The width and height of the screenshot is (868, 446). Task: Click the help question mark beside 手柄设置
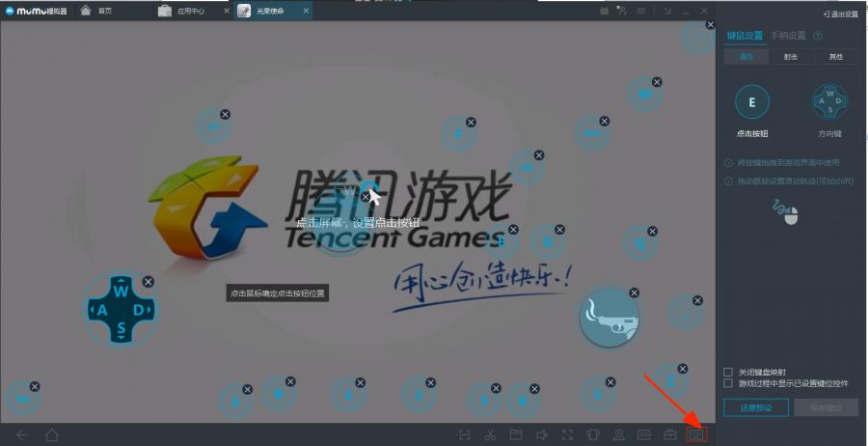click(817, 36)
